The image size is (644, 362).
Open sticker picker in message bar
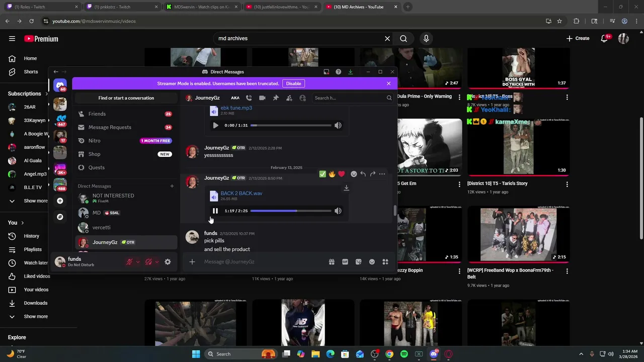[358, 261]
